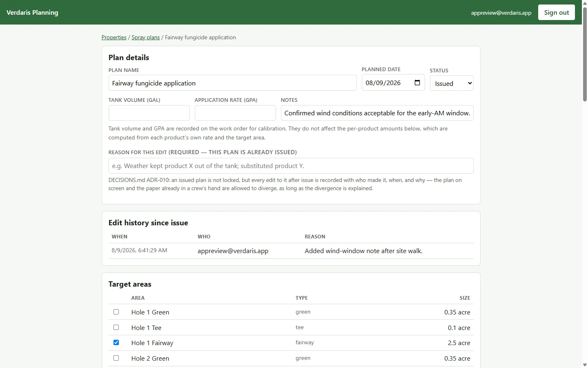Click the AREA column header

(x=138, y=298)
